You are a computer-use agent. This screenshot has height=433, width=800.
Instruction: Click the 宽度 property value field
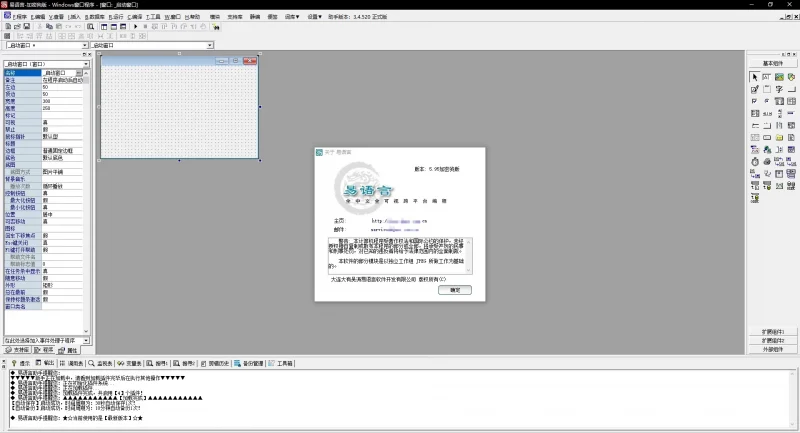tap(65, 101)
